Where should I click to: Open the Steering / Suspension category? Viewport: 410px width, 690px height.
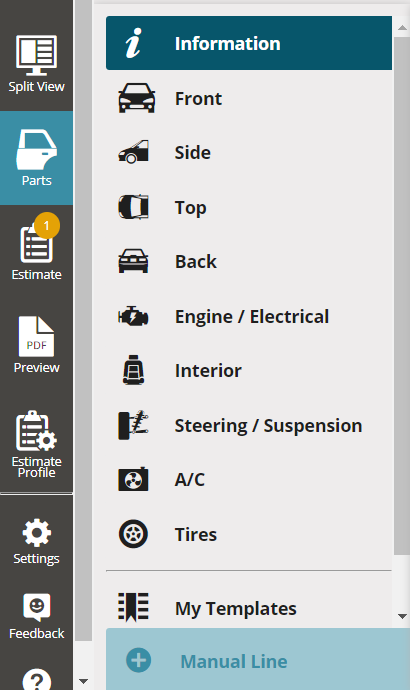[249, 426]
